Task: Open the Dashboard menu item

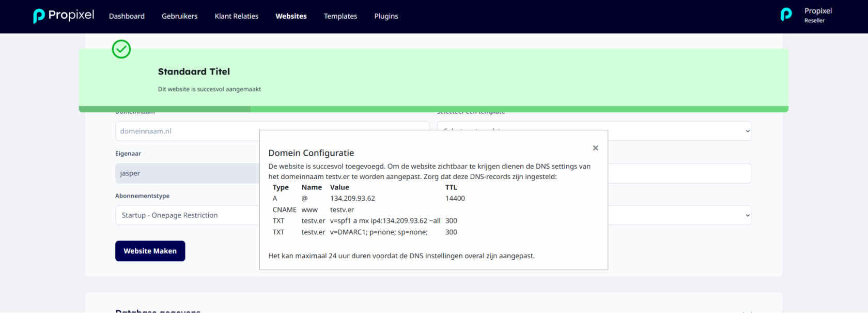Action: tap(127, 16)
